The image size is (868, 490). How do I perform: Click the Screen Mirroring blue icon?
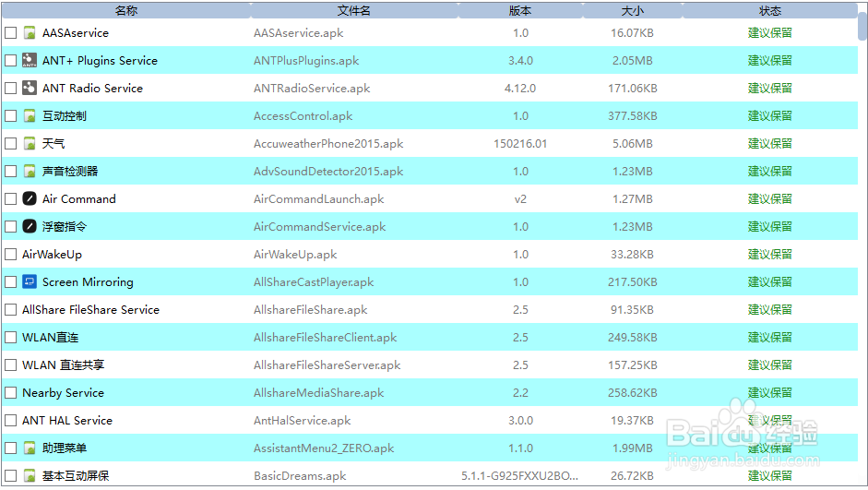click(30, 281)
